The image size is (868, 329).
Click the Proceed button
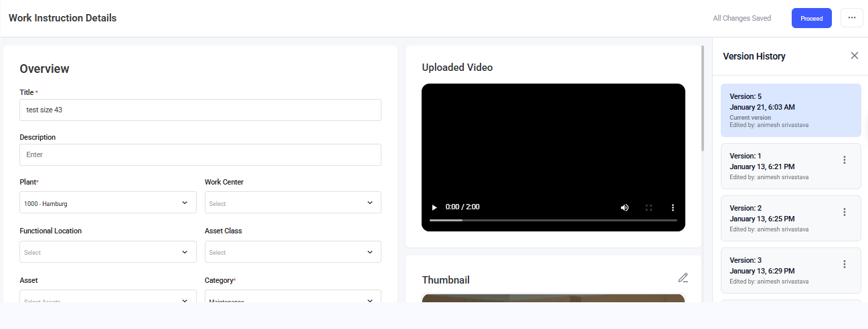click(x=811, y=18)
